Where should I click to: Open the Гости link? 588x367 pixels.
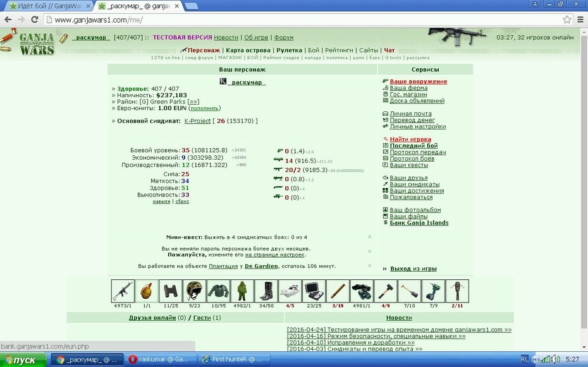coord(202,318)
